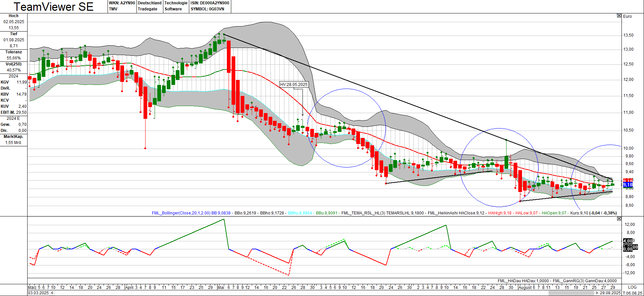Viewport: 644px width, 296px height.
Task: Click the Kurs:9,10 price readout
Action: [x=579, y=213]
